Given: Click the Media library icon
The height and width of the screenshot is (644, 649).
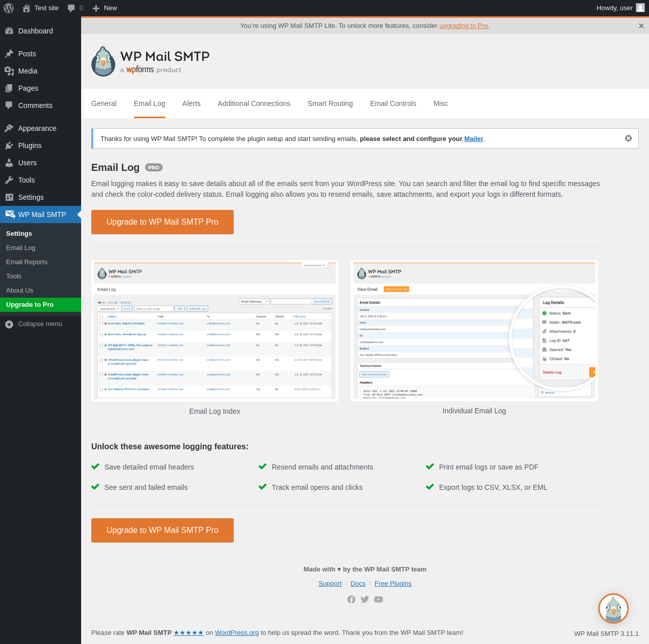Looking at the screenshot, I should pos(9,71).
